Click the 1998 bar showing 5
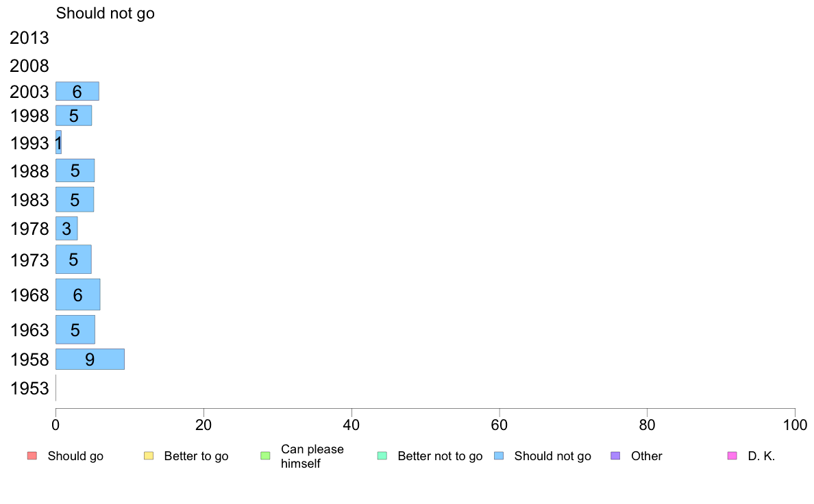814x504 pixels. [x=74, y=115]
